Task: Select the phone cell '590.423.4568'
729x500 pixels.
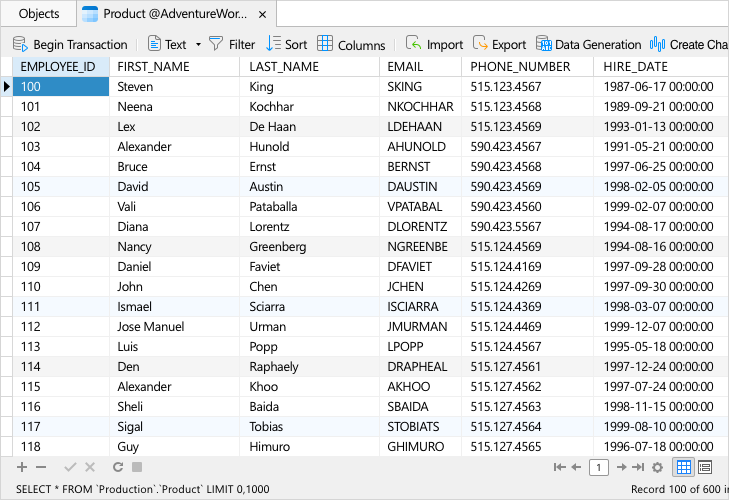Action: click(x=527, y=167)
